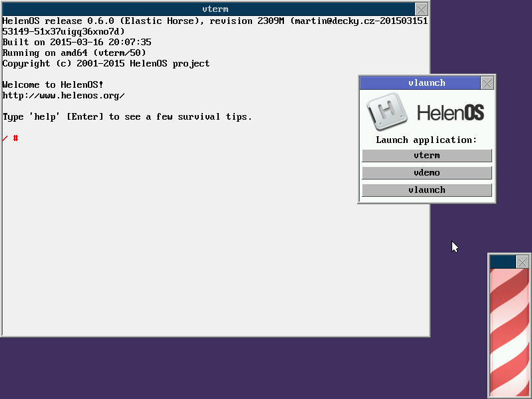This screenshot has width=532, height=399.
Task: Click the 'Type 'help' [Enter]' survival tips line
Action: (127, 117)
